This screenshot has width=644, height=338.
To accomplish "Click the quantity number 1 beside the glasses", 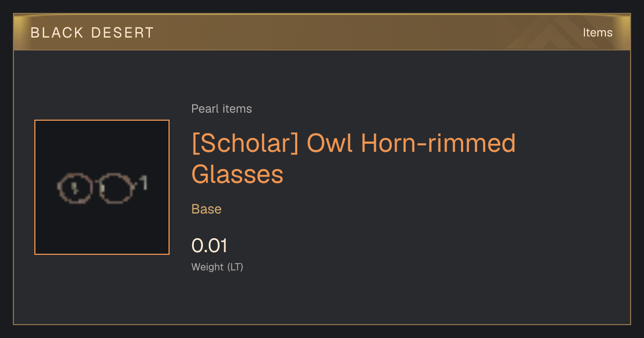I will tap(143, 182).
